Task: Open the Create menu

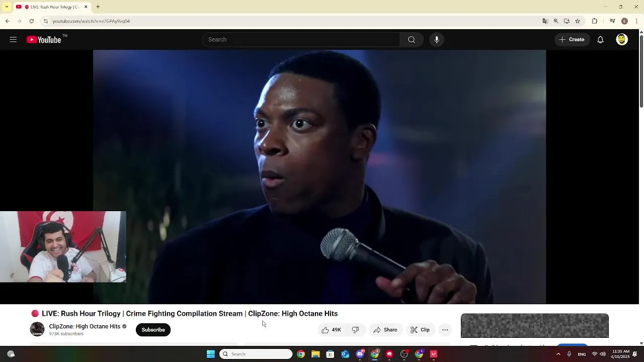Action: (x=572, y=40)
